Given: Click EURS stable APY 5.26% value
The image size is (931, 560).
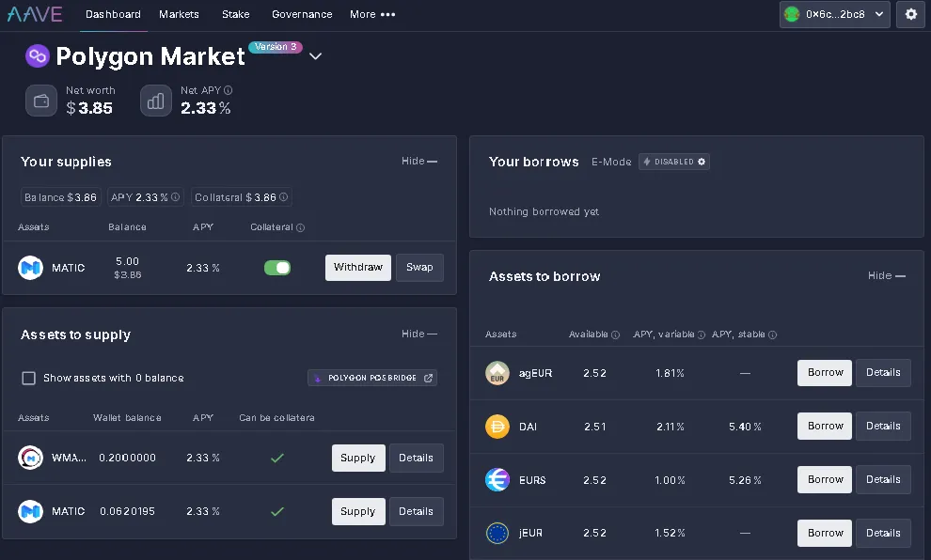Looking at the screenshot, I should point(745,480).
